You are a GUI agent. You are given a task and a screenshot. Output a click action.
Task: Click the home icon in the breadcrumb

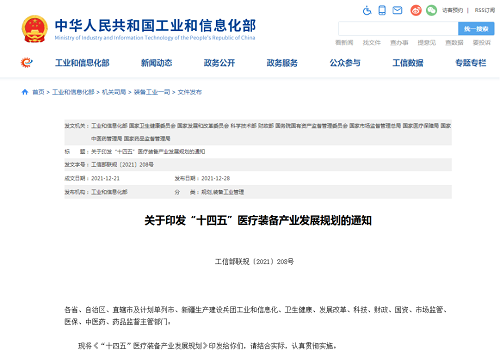point(25,92)
